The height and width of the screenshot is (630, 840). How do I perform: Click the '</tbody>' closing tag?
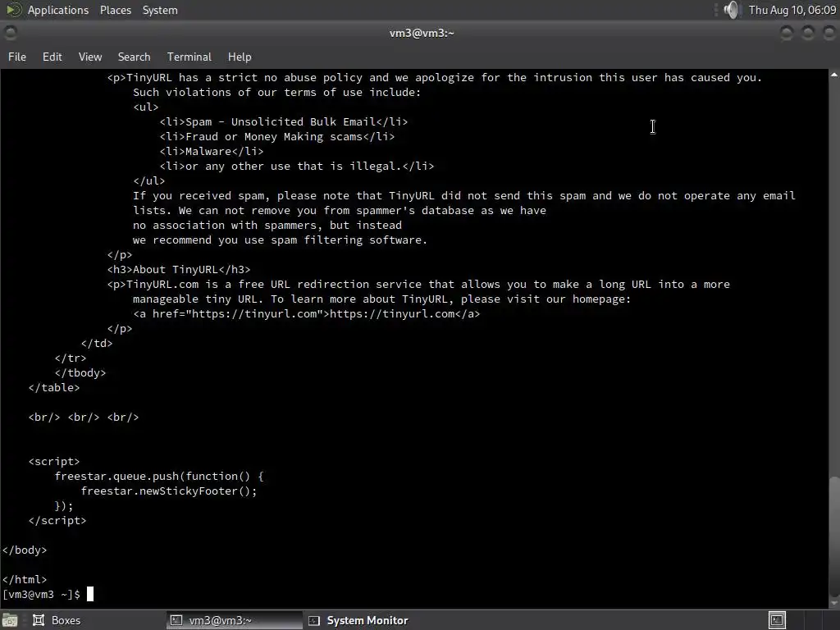80,373
